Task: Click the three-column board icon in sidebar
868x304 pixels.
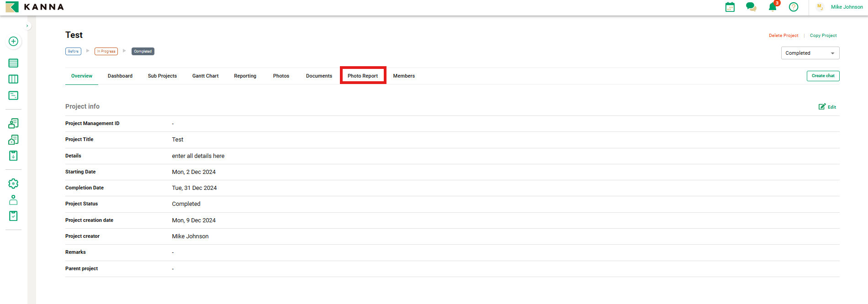Action: tap(13, 79)
